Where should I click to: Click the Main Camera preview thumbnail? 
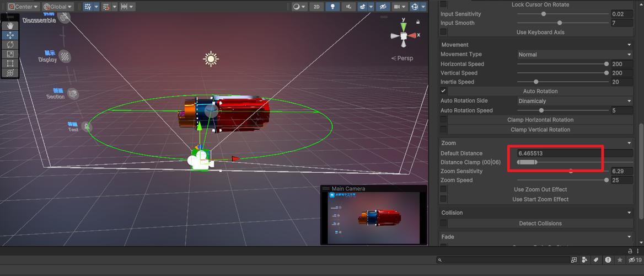coord(374,217)
